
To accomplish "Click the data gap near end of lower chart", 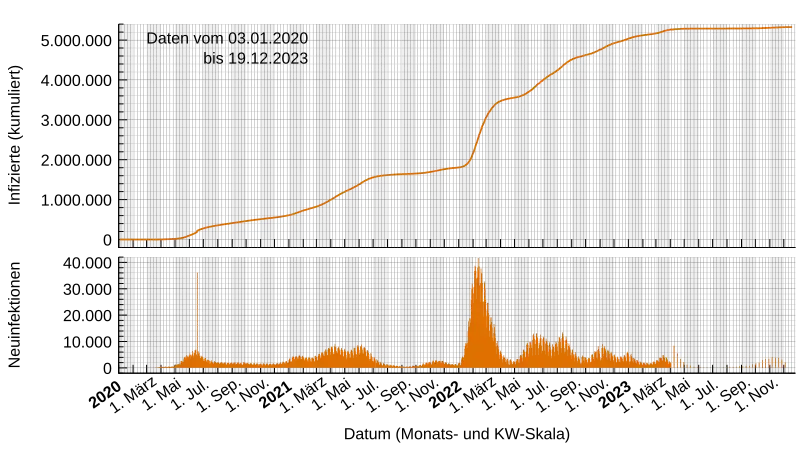I will tap(715, 367).
